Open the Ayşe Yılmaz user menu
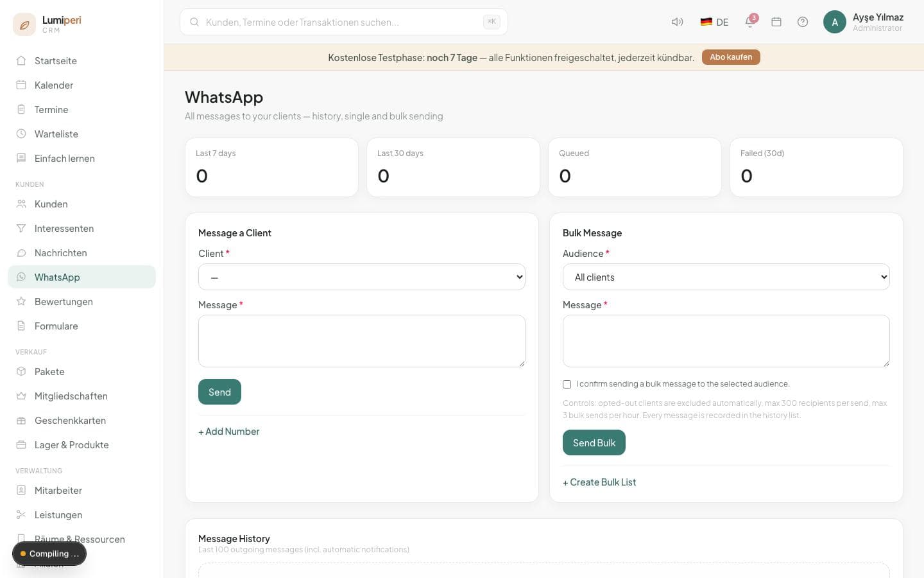The image size is (924, 578). [x=864, y=22]
